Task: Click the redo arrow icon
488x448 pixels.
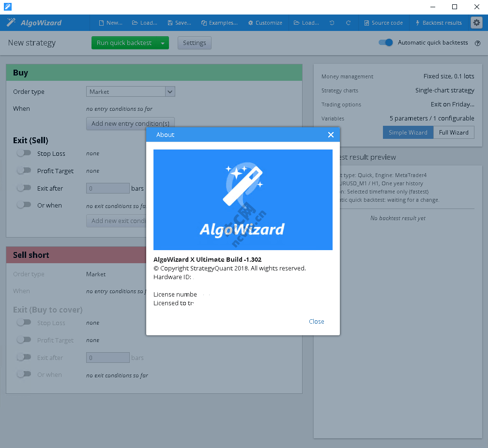Action: click(x=348, y=23)
